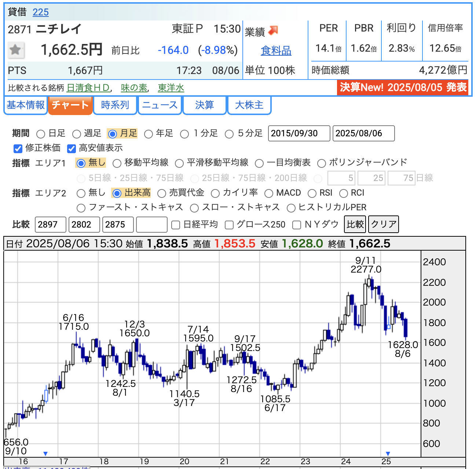
Task: Open the チャート tab
Action: coord(70,105)
